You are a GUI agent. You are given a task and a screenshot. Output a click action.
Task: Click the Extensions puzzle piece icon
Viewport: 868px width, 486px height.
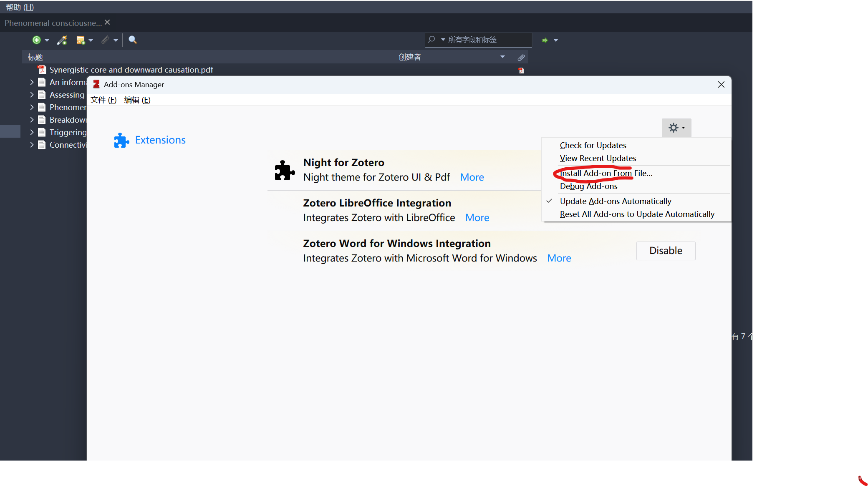[x=121, y=140]
